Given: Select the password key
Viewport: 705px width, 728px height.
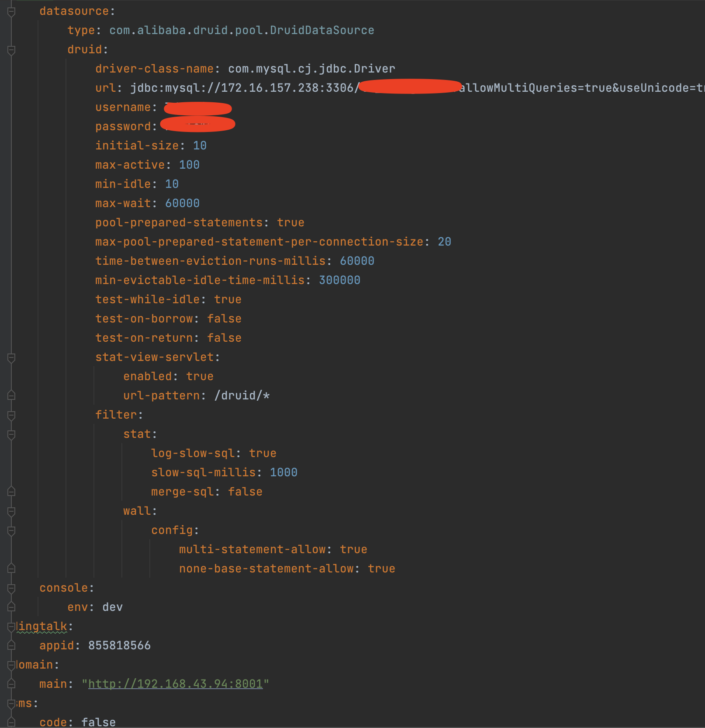Looking at the screenshot, I should (x=123, y=126).
